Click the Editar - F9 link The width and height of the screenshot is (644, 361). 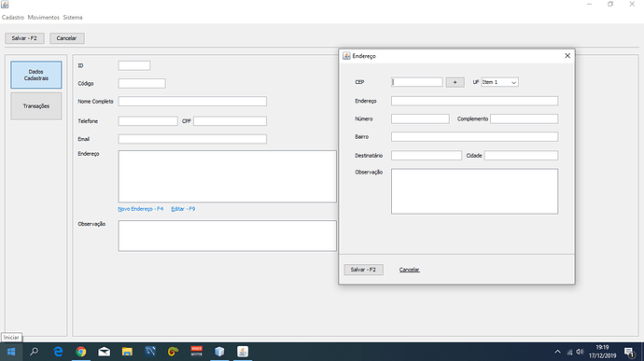[x=183, y=209]
